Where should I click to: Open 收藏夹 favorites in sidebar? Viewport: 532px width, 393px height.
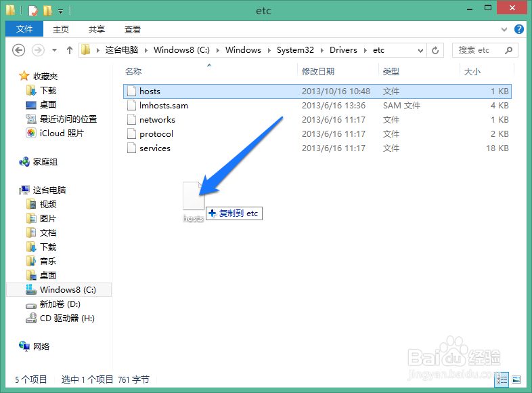(x=45, y=76)
